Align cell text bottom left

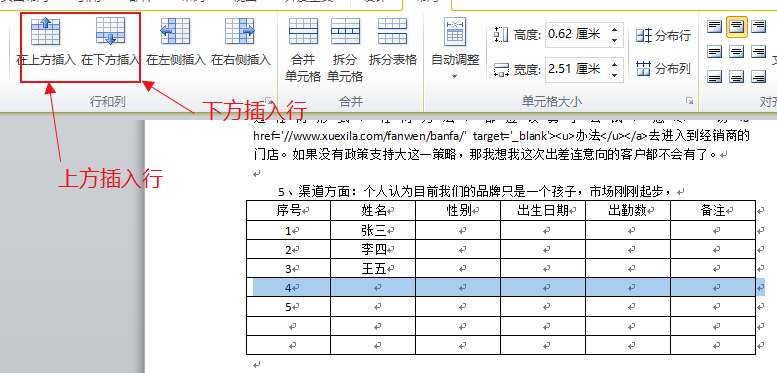714,76
